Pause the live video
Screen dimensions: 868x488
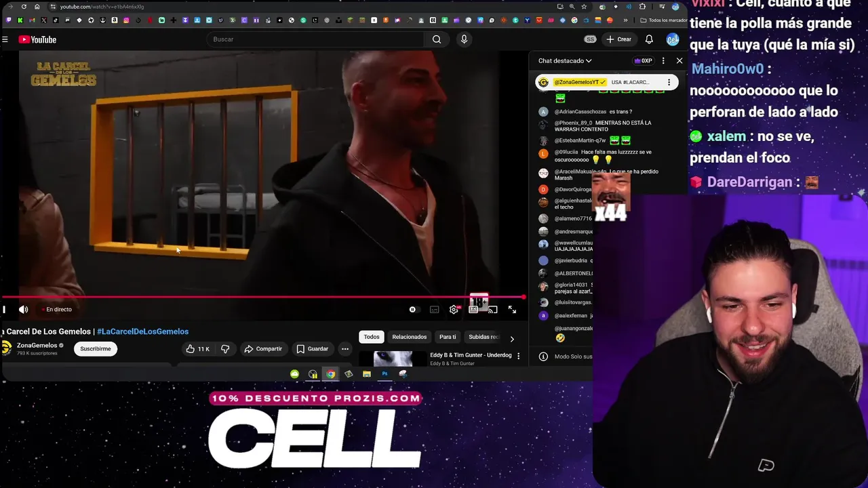[x=4, y=310]
